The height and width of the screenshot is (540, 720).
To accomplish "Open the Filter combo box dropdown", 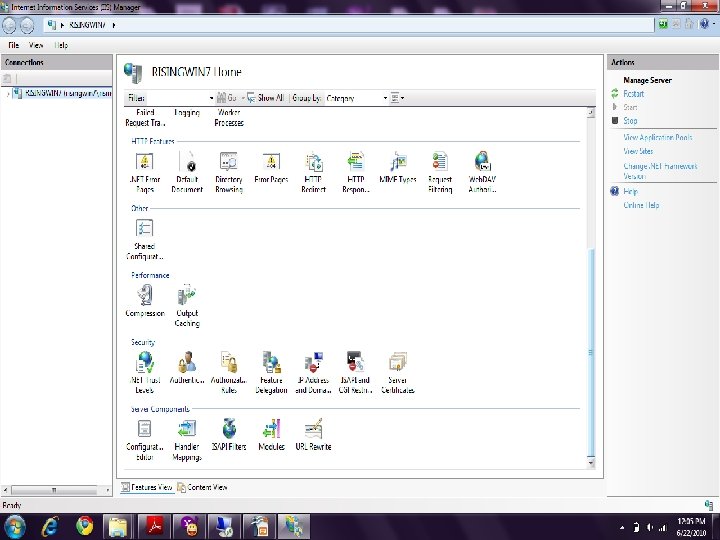I will coord(211,98).
